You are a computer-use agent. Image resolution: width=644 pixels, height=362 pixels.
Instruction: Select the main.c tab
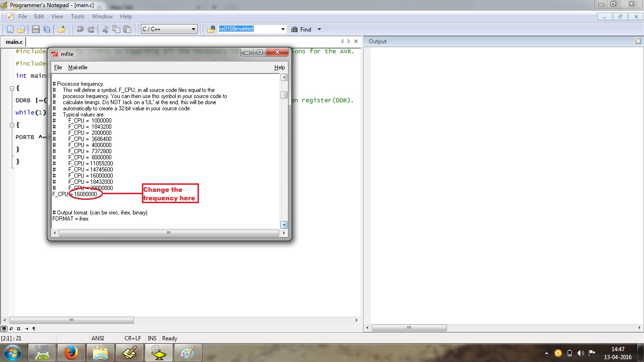pyautogui.click(x=14, y=42)
